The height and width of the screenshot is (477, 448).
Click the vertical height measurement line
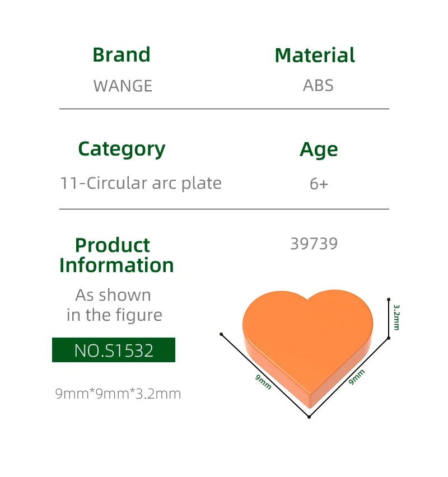coord(389,319)
